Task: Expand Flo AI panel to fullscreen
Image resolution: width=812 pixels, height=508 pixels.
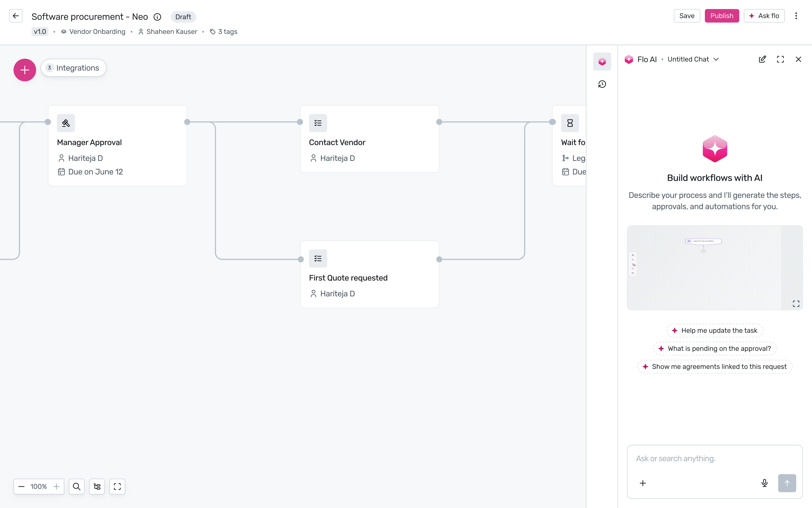Action: pyautogui.click(x=780, y=59)
